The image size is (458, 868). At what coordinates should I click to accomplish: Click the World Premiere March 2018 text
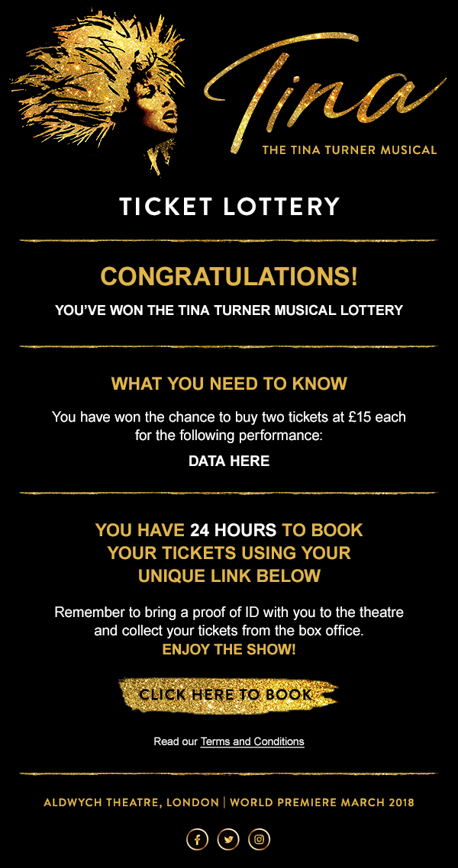321,802
